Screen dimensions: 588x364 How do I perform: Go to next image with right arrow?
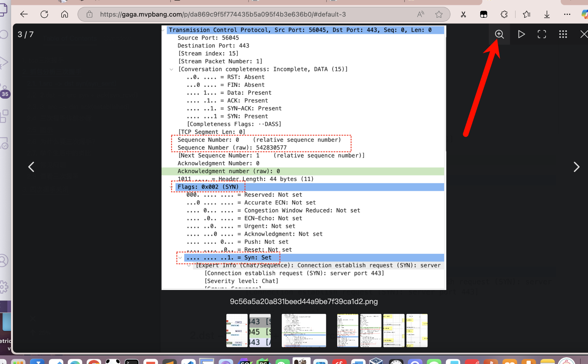(x=576, y=167)
